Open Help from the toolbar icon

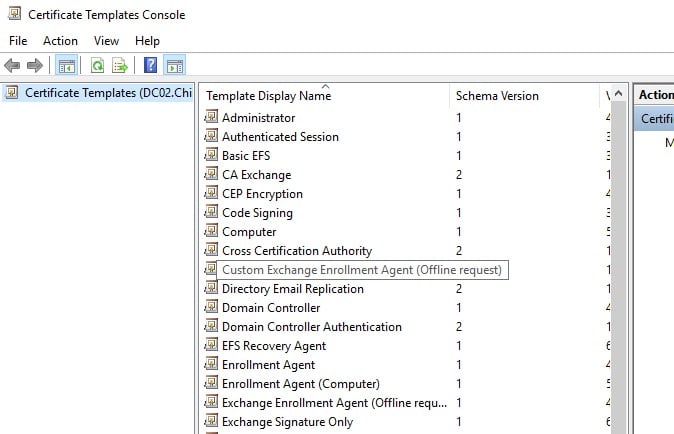150,66
